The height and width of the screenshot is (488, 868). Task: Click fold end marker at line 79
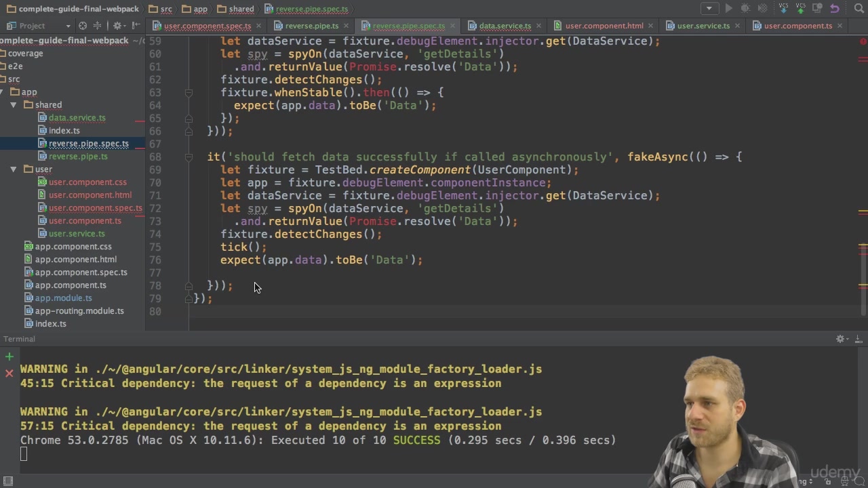point(189,299)
